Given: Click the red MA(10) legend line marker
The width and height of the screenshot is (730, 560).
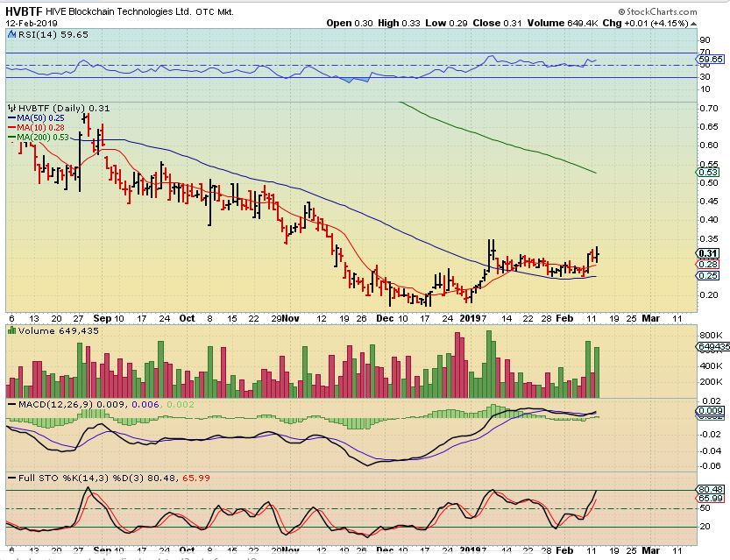Looking at the screenshot, I should 12,128.
